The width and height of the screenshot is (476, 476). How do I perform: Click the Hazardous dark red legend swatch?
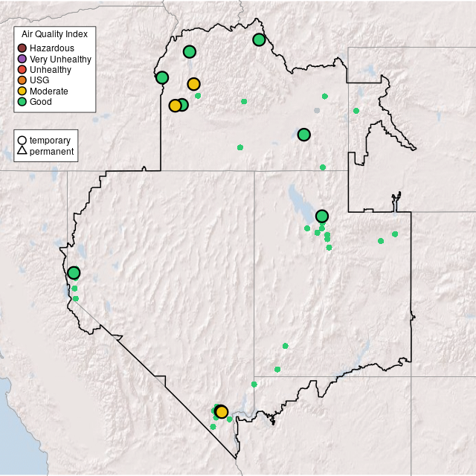click(x=22, y=48)
